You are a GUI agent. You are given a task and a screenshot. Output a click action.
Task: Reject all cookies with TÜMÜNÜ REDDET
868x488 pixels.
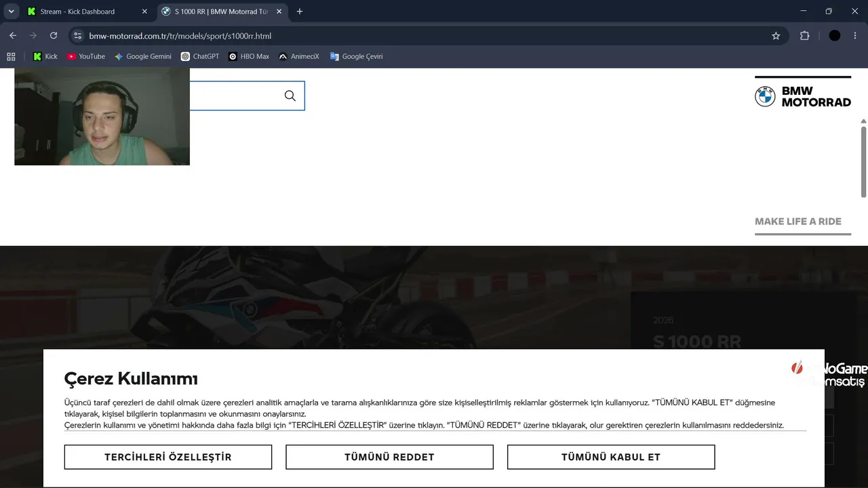tap(389, 457)
